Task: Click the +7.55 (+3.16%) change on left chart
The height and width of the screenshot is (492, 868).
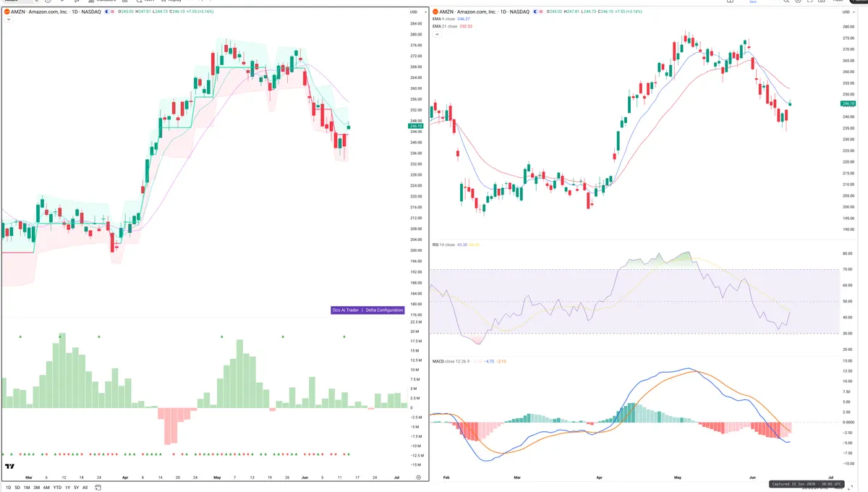Action: [x=200, y=12]
